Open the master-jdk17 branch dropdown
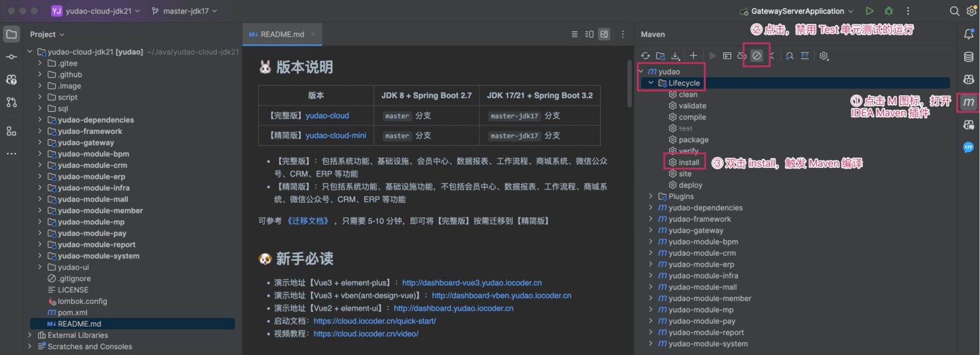The image size is (980, 355). click(185, 11)
